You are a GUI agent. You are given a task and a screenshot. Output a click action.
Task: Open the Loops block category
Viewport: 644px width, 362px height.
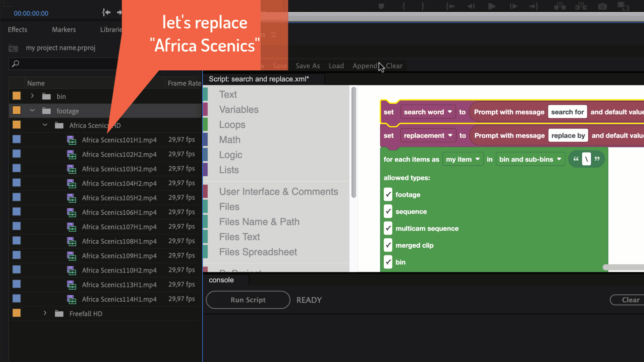[232, 125]
